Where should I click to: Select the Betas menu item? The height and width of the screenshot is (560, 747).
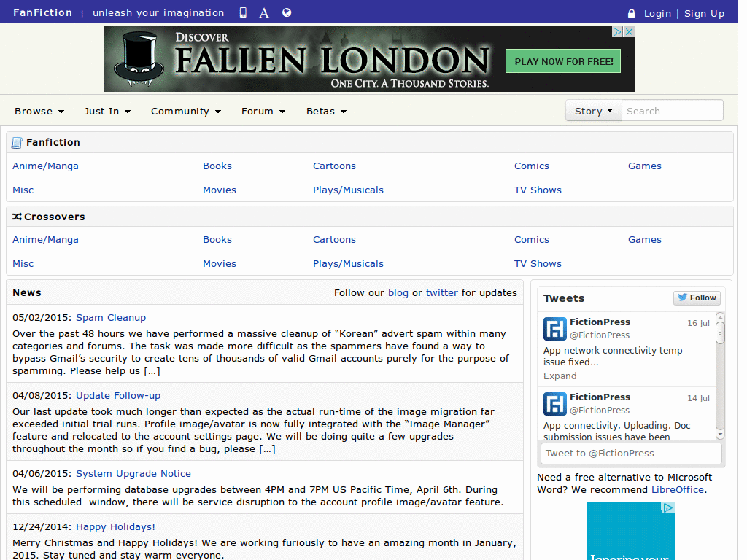click(325, 111)
